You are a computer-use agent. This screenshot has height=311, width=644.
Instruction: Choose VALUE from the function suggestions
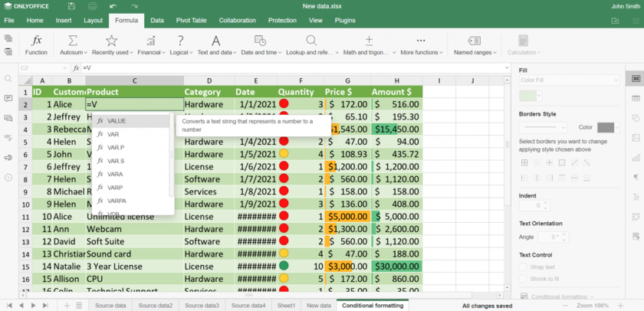click(x=117, y=121)
